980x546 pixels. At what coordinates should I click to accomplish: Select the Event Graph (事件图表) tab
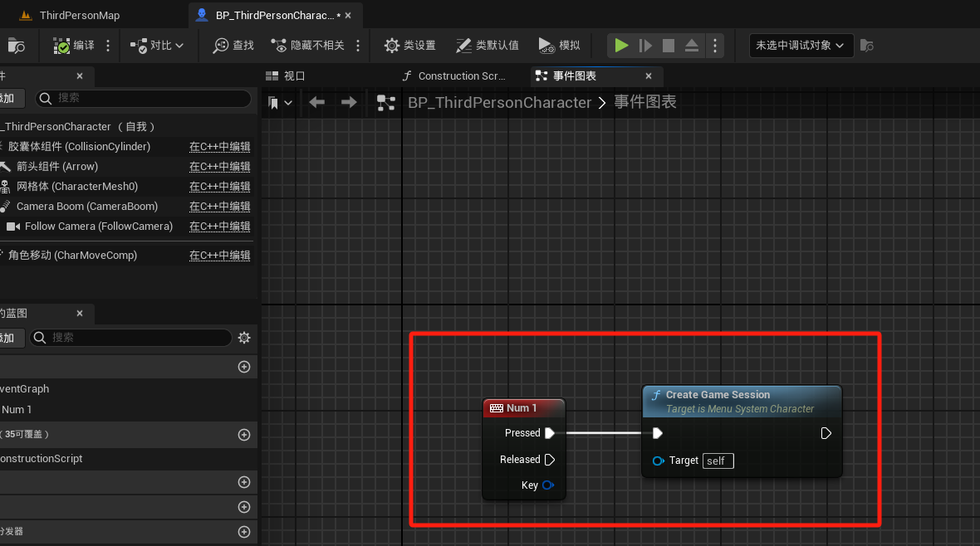(x=574, y=76)
